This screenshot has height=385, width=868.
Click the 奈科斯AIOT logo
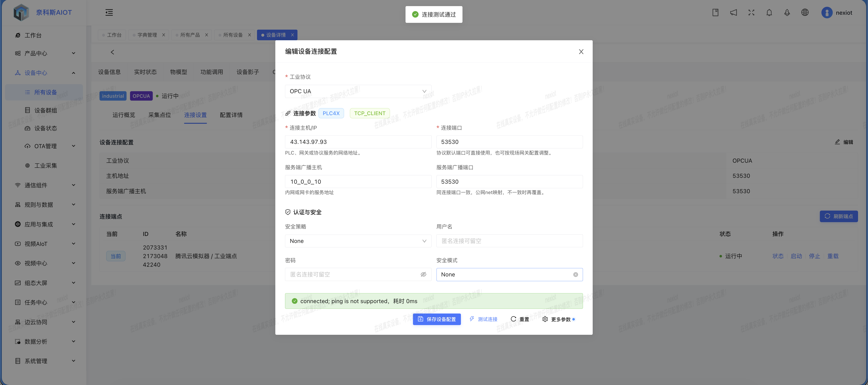[x=43, y=12]
